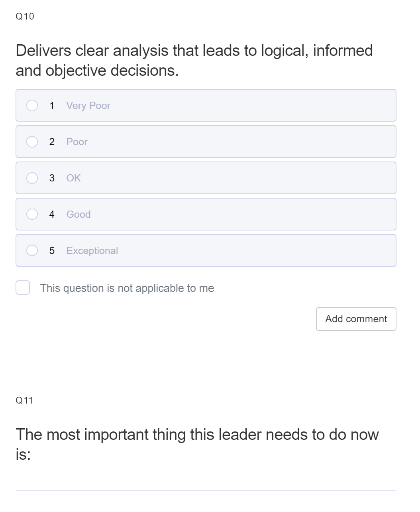The height and width of the screenshot is (512, 420).
Task: Select the radio circle for Poor
Action: pyautogui.click(x=32, y=142)
